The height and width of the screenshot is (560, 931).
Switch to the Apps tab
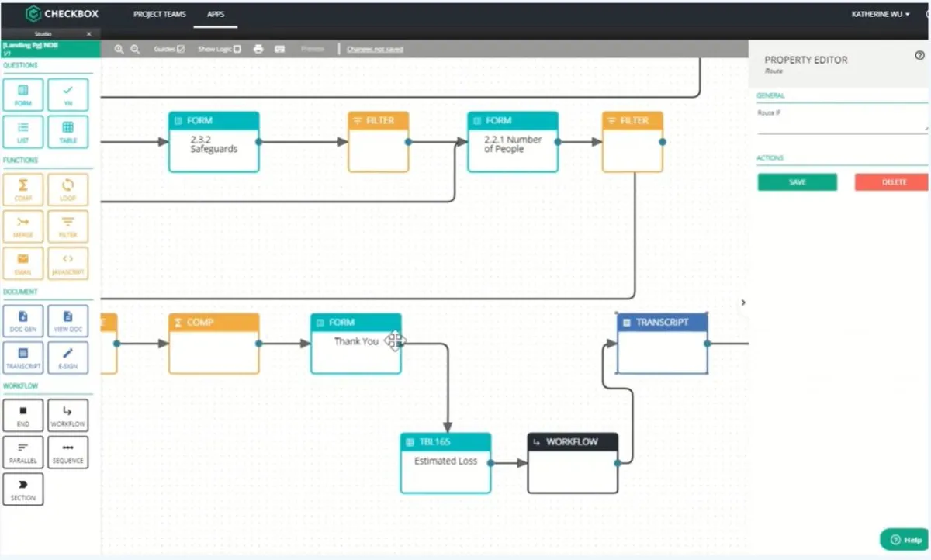(x=216, y=14)
